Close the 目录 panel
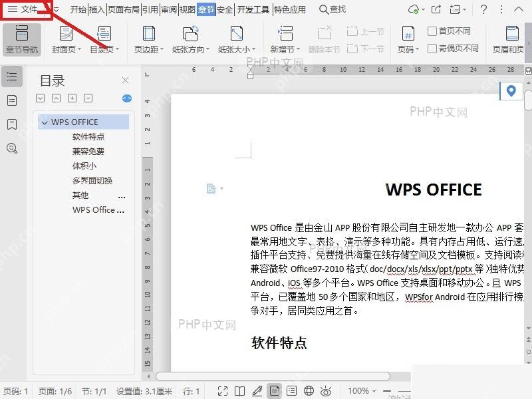The image size is (532, 399). click(125, 80)
